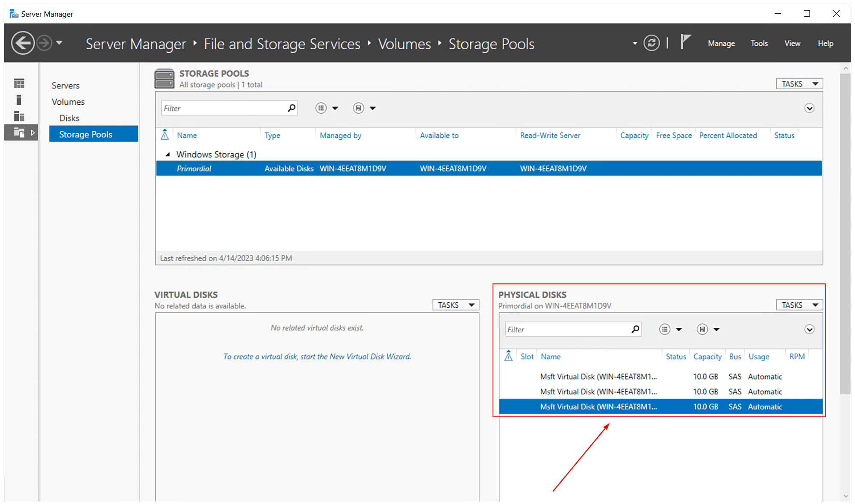Screen dimensions: 855x504
Task: Click the Dashboard icon in left rail
Action: 19,83
